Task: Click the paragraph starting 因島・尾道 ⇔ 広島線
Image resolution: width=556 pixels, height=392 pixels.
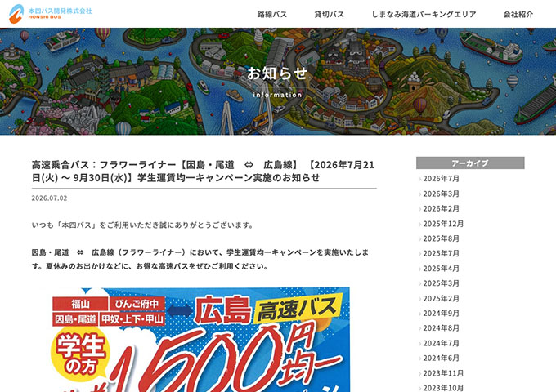Action: click(x=200, y=259)
